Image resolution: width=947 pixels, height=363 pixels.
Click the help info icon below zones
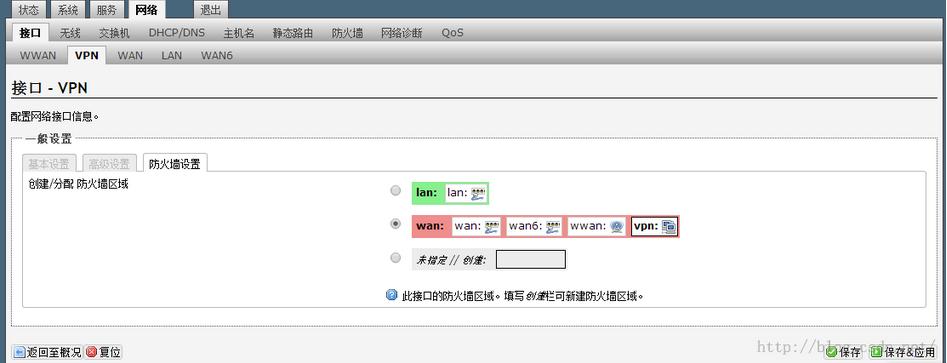coord(391,296)
